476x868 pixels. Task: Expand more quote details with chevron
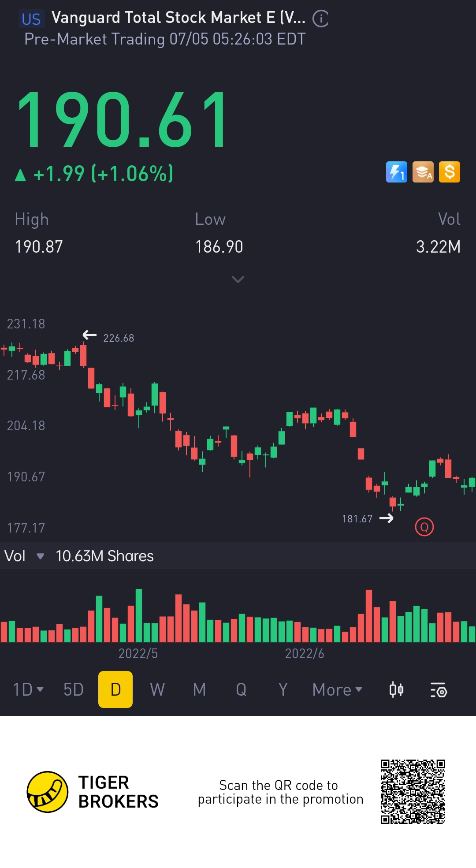pyautogui.click(x=238, y=279)
